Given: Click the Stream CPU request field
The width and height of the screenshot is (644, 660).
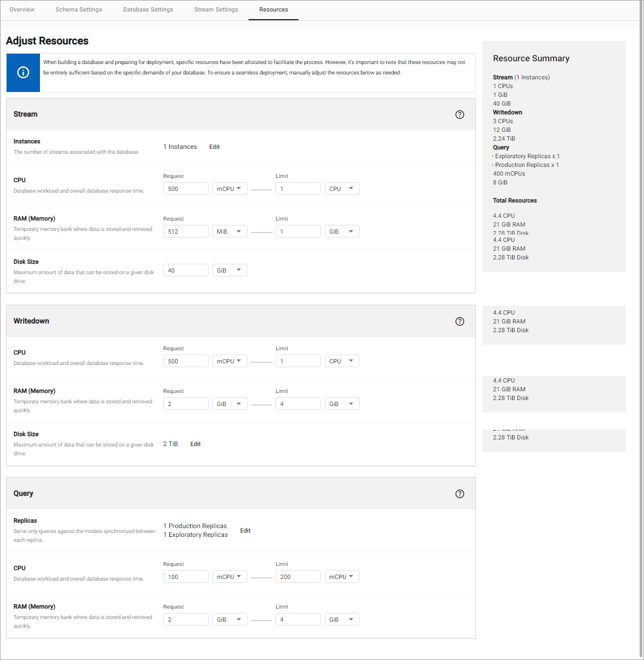Looking at the screenshot, I should tap(186, 189).
